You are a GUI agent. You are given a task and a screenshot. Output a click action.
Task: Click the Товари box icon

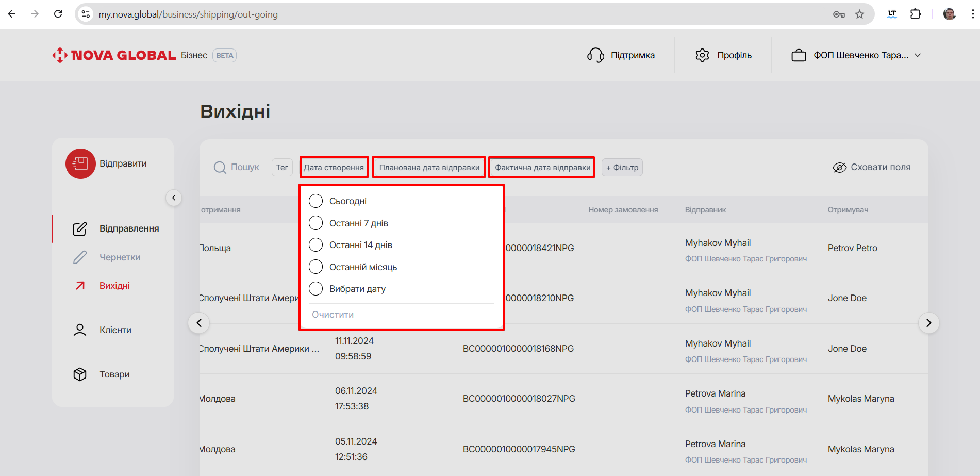[x=80, y=374]
